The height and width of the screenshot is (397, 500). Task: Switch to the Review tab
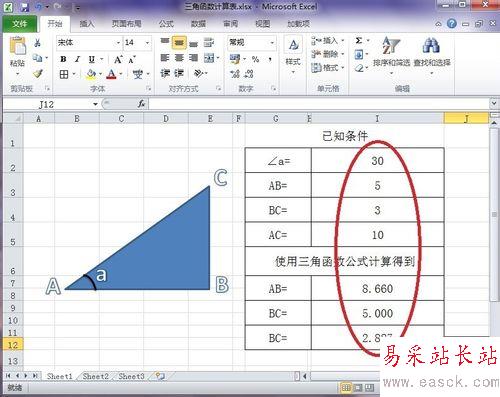tap(230, 23)
